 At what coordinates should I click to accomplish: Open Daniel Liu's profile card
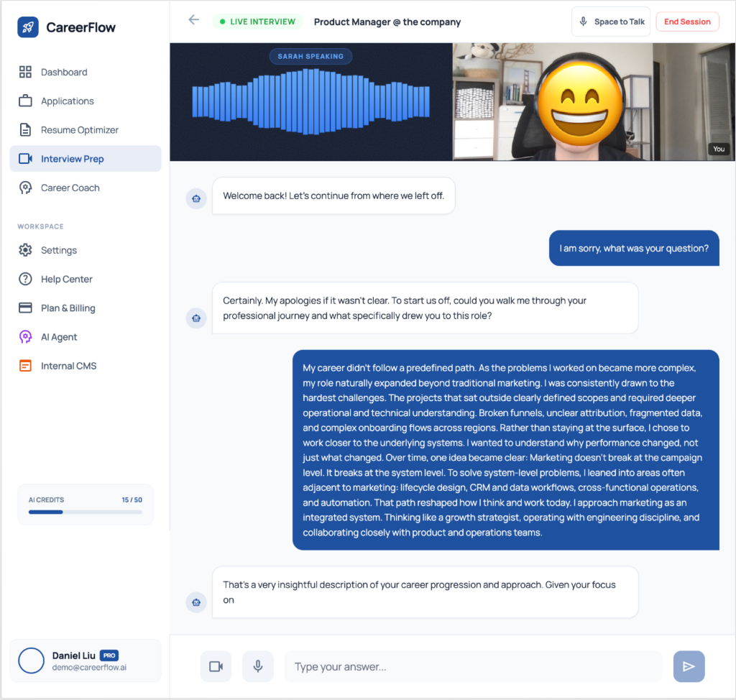pos(86,660)
